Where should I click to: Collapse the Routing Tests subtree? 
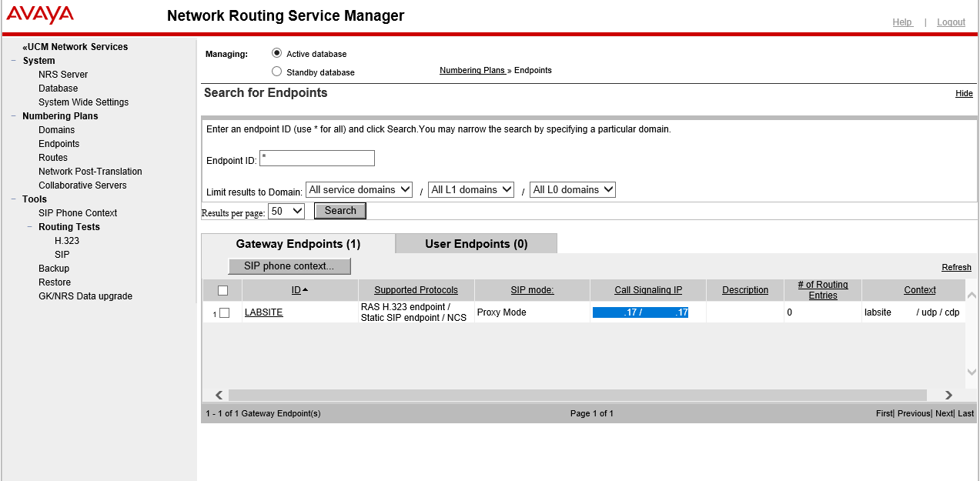pos(30,227)
